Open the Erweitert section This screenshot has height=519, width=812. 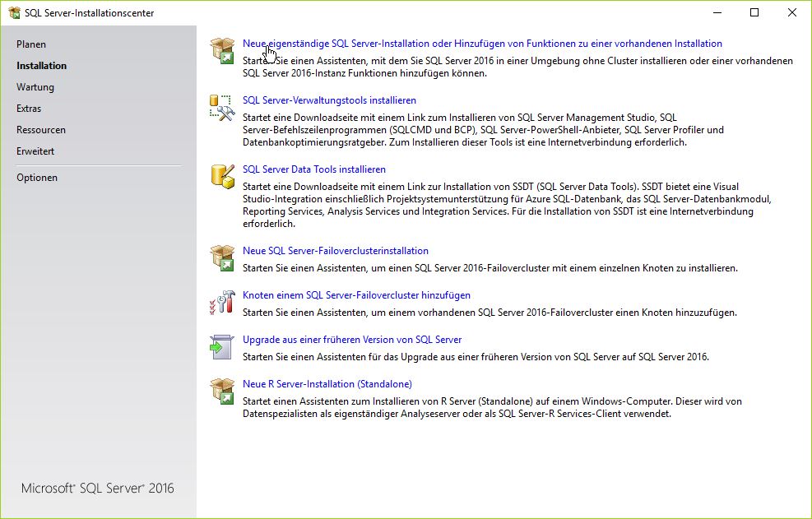pos(35,151)
